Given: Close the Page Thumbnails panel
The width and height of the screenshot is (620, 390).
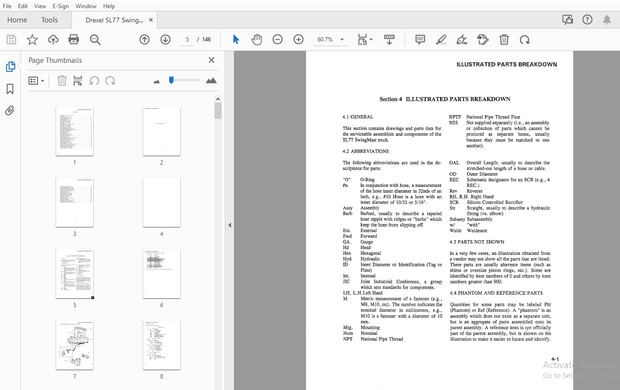Looking at the screenshot, I should (212, 60).
